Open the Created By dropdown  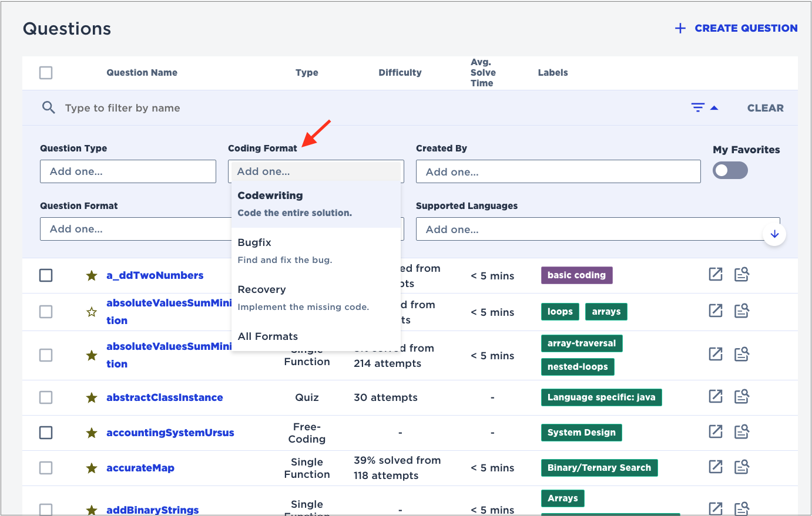click(558, 171)
